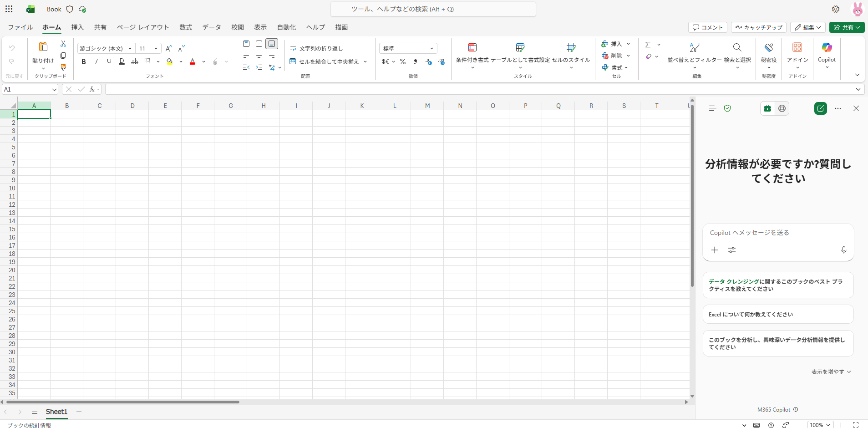Click the percent style icon
This screenshot has height=428, width=868.
click(x=403, y=61)
